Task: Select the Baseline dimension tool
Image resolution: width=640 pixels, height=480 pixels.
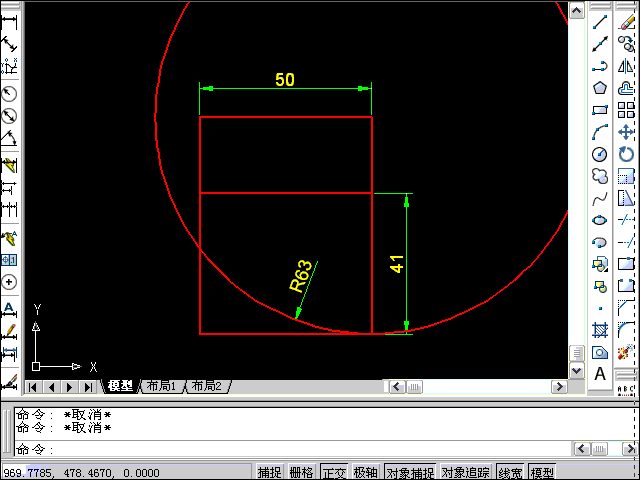Action: coord(9,188)
